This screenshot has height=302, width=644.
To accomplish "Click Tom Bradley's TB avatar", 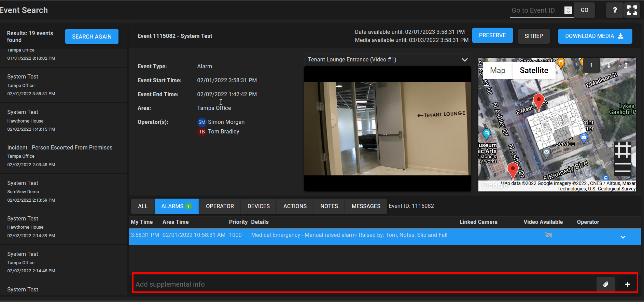I will [202, 132].
